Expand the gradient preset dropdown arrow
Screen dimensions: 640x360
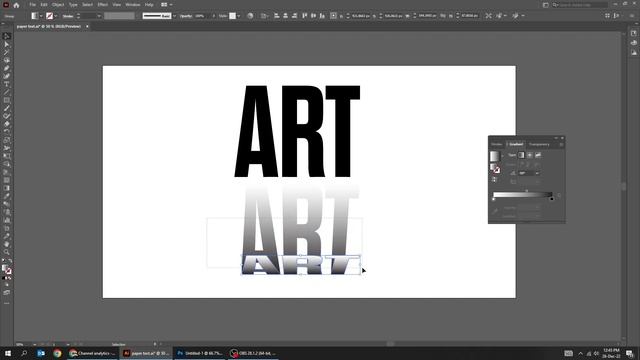[502, 156]
